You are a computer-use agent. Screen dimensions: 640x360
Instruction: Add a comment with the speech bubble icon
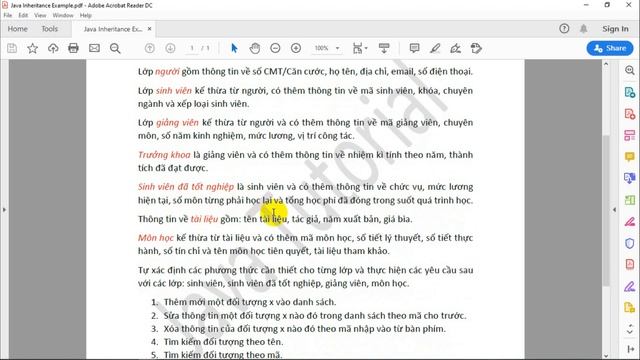click(414, 48)
